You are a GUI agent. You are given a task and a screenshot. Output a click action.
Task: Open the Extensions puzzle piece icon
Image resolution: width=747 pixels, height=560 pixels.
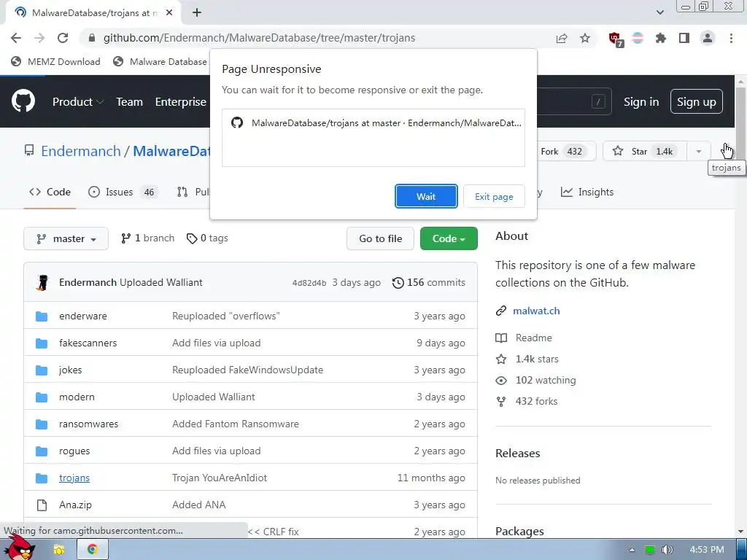(x=661, y=38)
